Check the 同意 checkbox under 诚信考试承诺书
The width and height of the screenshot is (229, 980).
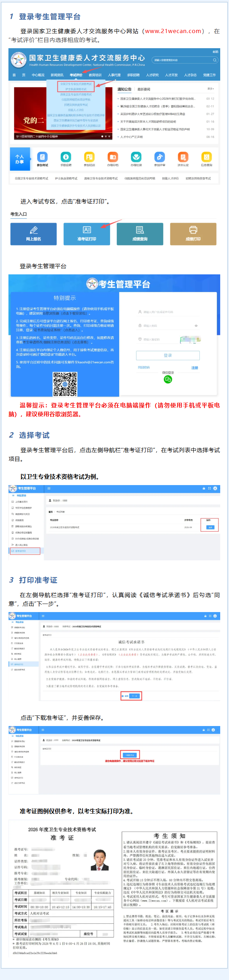[x=123, y=696]
